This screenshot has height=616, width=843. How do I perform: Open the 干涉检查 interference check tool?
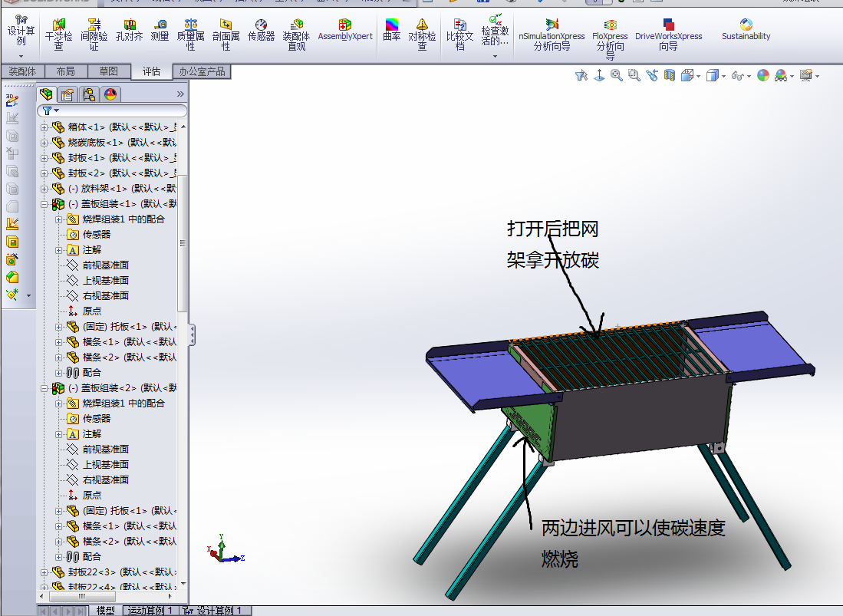58,34
